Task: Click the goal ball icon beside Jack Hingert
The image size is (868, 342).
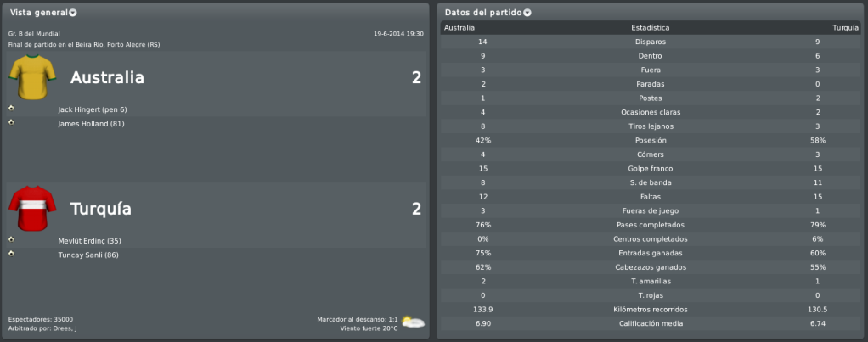Action: pos(11,108)
